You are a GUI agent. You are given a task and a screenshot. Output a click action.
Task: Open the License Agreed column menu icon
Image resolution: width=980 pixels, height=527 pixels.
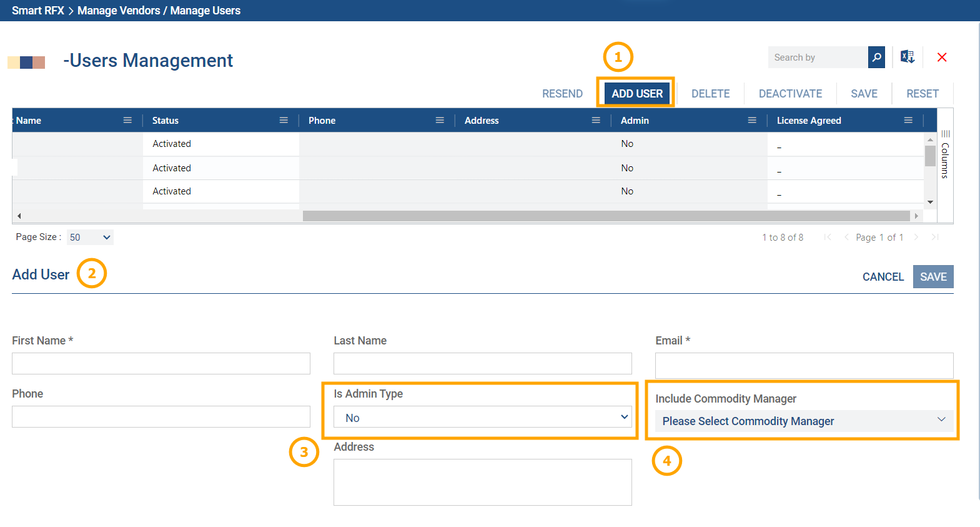pos(908,121)
